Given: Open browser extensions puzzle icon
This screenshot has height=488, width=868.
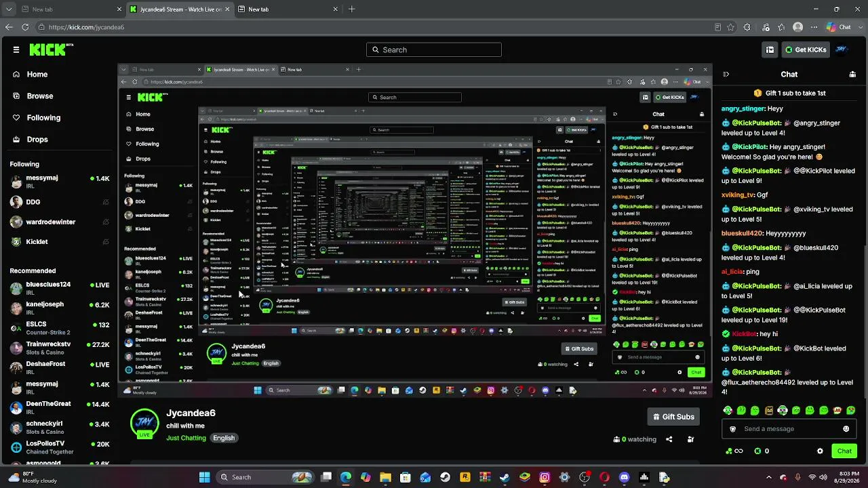Looking at the screenshot, I should coord(747,27).
